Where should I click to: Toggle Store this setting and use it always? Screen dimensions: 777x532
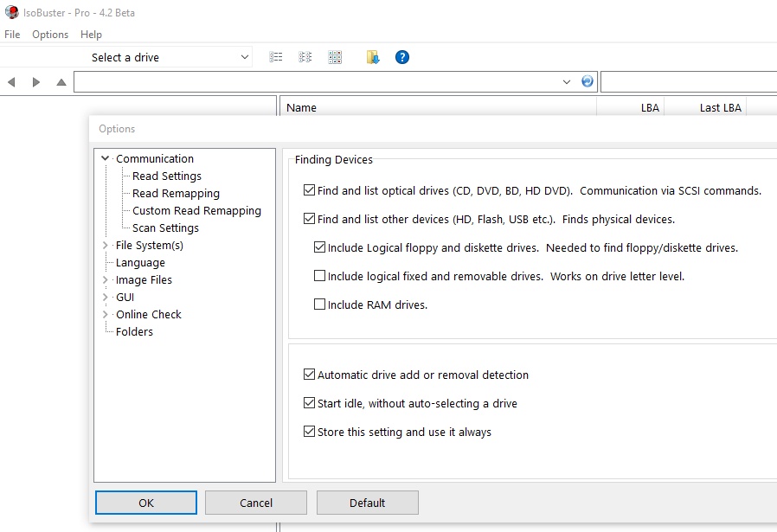(x=309, y=432)
